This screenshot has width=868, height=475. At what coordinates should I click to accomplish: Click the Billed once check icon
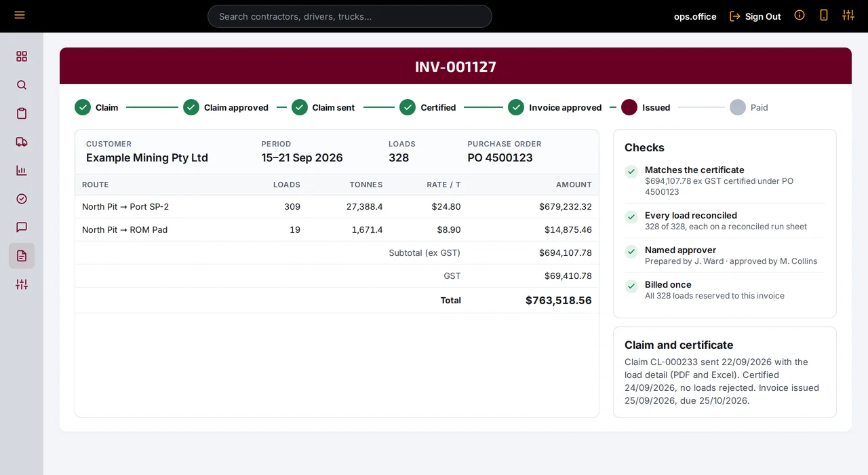click(631, 286)
